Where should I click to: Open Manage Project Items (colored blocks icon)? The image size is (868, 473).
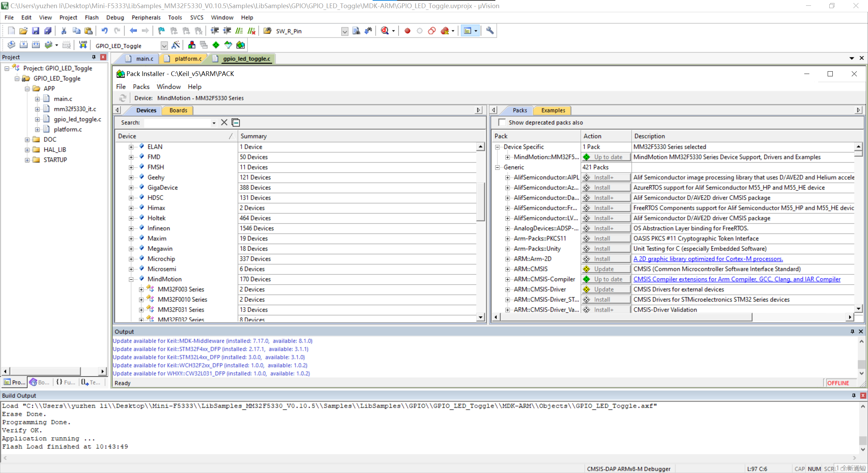(x=192, y=45)
